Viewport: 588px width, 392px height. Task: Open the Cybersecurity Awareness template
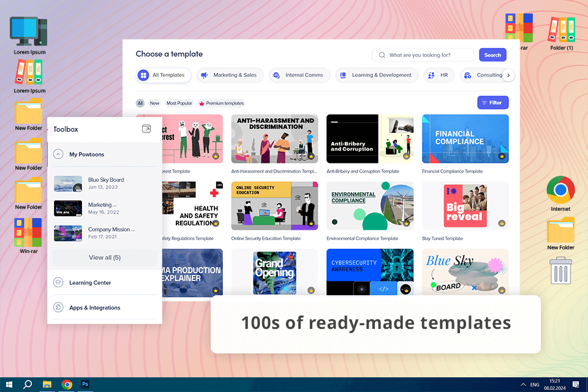(370, 273)
